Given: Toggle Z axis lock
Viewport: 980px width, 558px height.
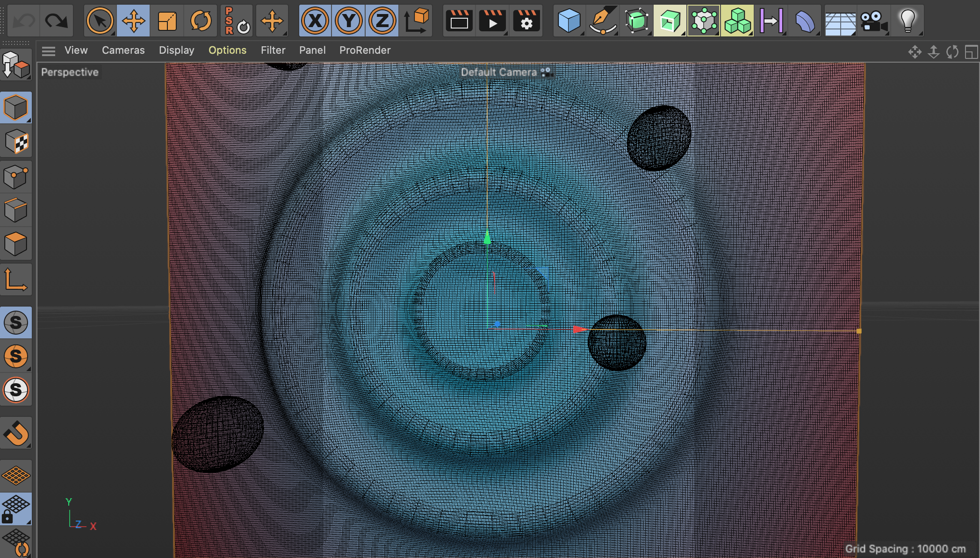Looking at the screenshot, I should tap(382, 21).
